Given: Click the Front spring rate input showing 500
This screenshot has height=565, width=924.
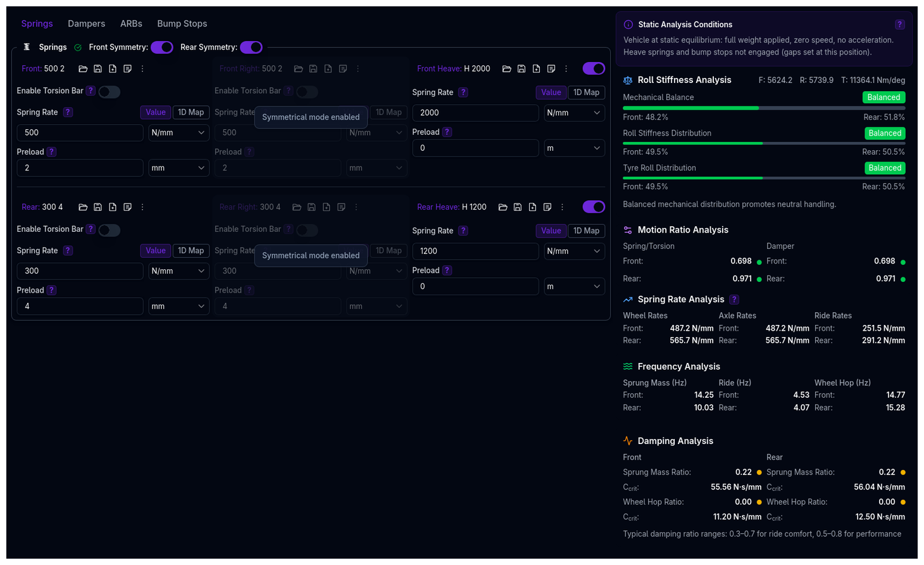Looking at the screenshot, I should [x=80, y=132].
